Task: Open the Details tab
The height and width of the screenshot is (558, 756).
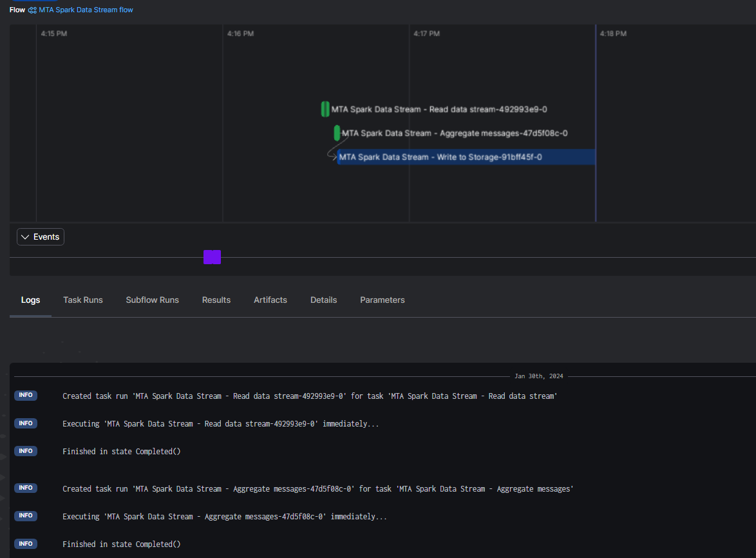Action: [x=323, y=300]
